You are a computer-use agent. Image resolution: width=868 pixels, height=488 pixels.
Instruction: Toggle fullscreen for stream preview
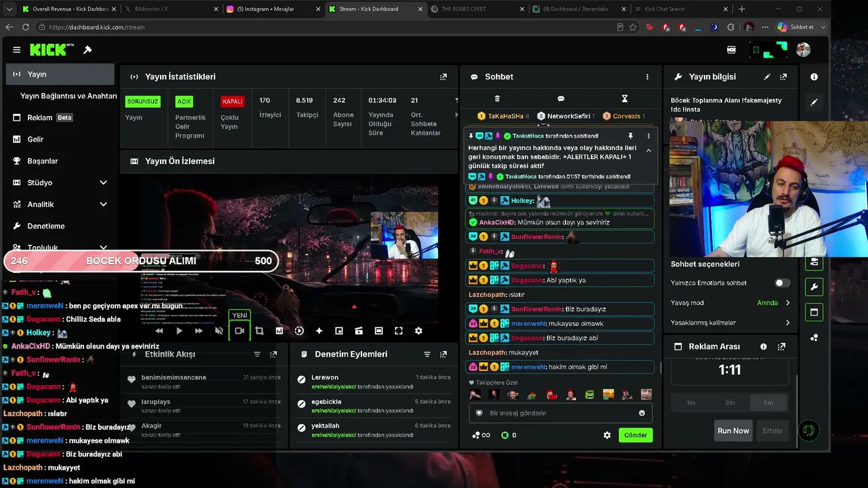pyautogui.click(x=399, y=331)
